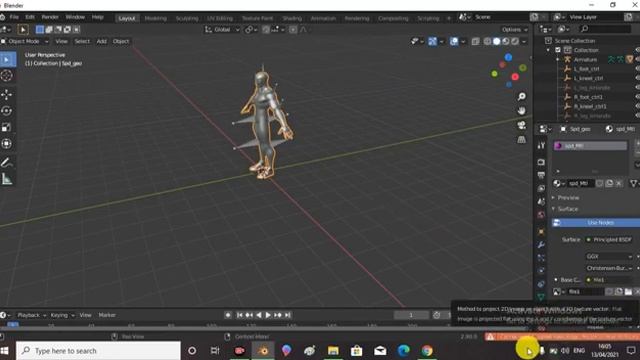Choose the Move tool
Image resolution: width=640 pixels, height=360 pixels.
tap(7, 95)
